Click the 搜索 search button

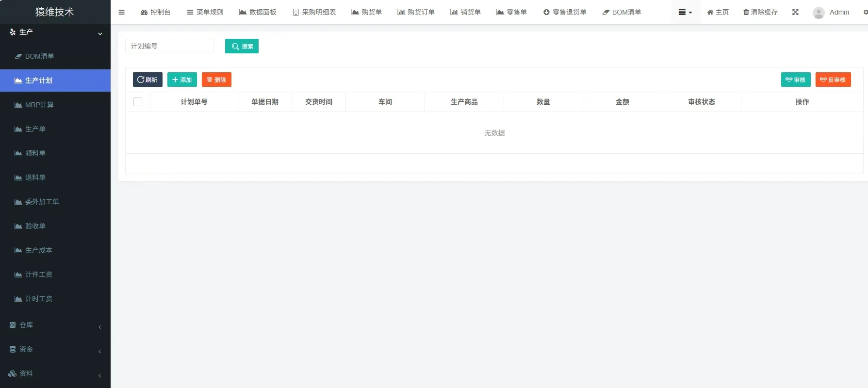tap(242, 46)
